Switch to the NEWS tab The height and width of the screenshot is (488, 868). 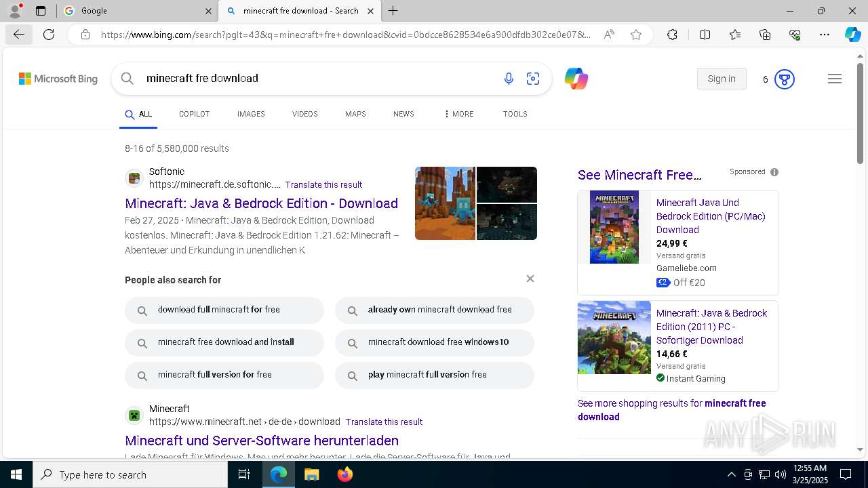click(x=403, y=114)
